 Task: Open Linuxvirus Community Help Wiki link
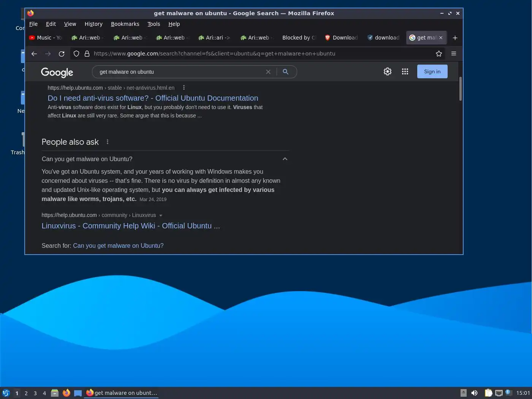(x=131, y=226)
